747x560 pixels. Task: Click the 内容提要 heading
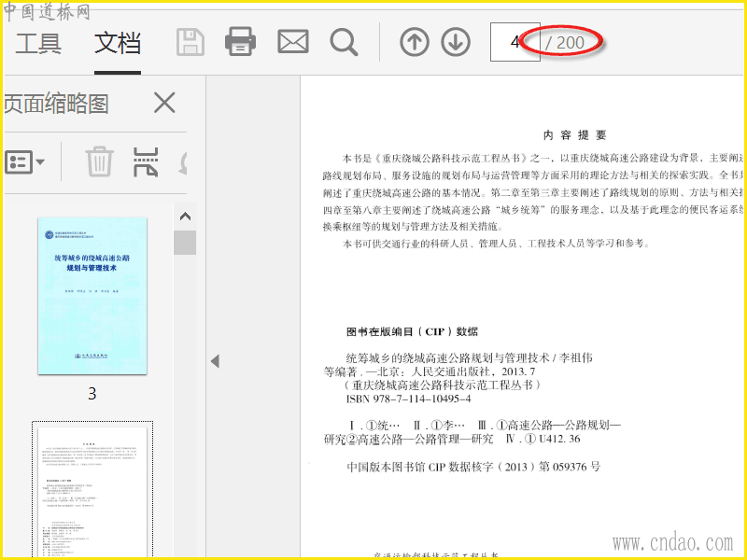tap(574, 135)
